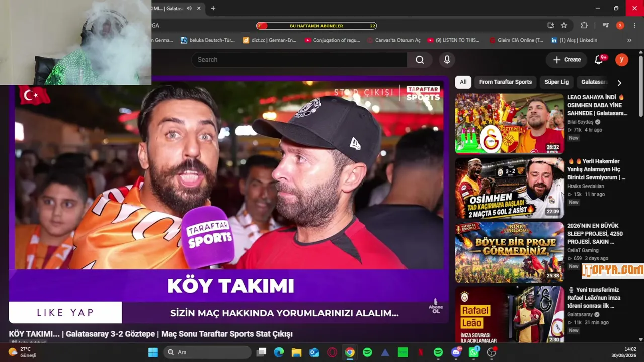Open the (9) LISTEN TO THIS... bookmark

tap(453, 40)
